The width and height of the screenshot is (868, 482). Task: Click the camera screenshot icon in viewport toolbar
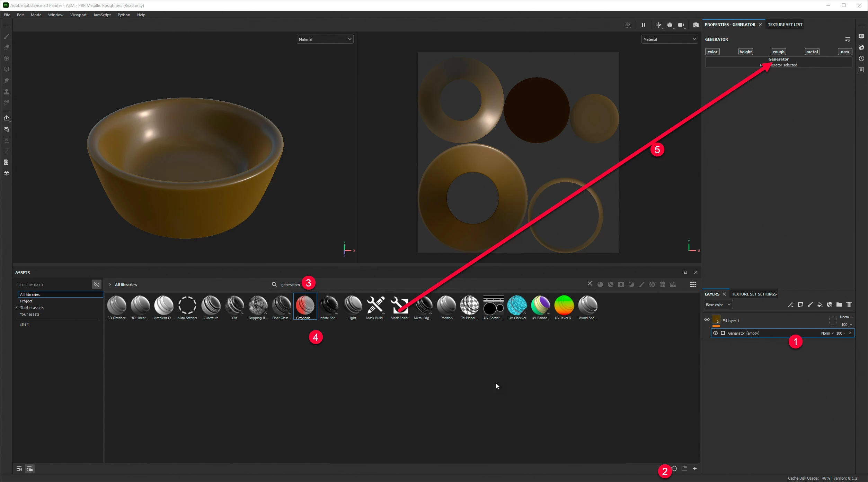[696, 25]
